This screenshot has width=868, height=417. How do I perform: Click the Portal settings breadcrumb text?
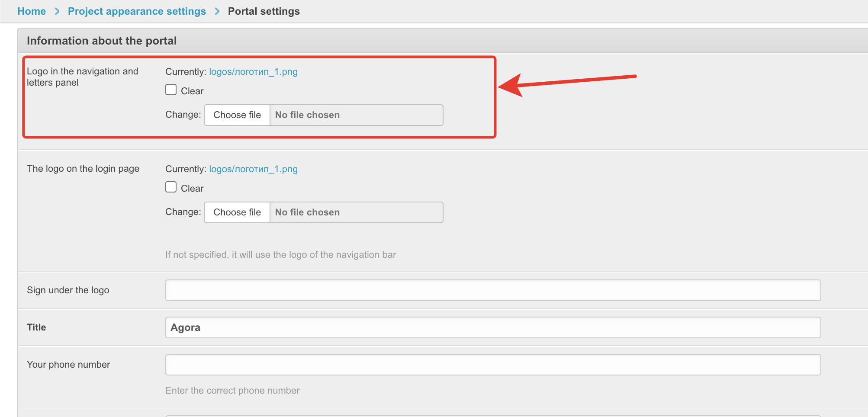click(x=264, y=11)
